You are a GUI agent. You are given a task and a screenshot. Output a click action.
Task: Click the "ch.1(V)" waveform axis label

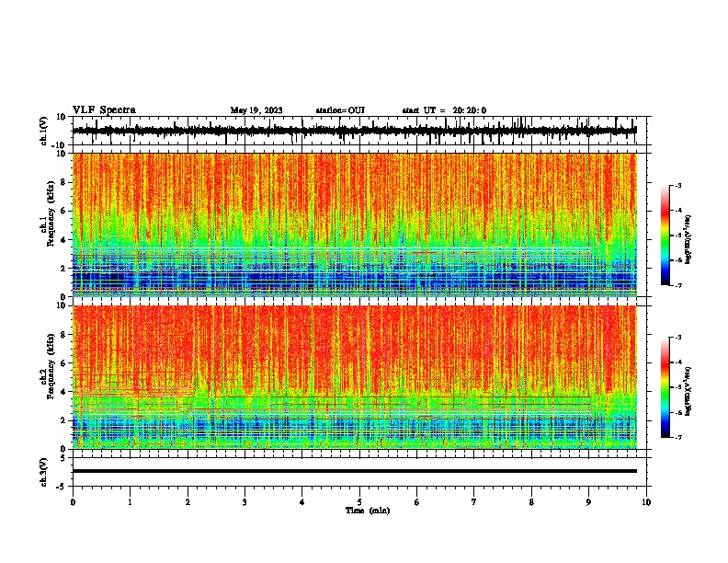(44, 131)
